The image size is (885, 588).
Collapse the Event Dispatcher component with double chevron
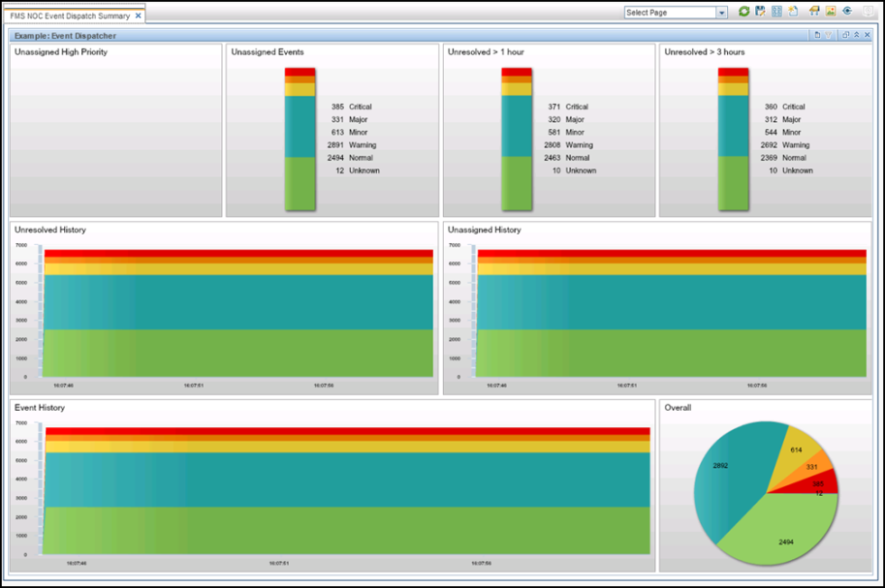click(856, 35)
